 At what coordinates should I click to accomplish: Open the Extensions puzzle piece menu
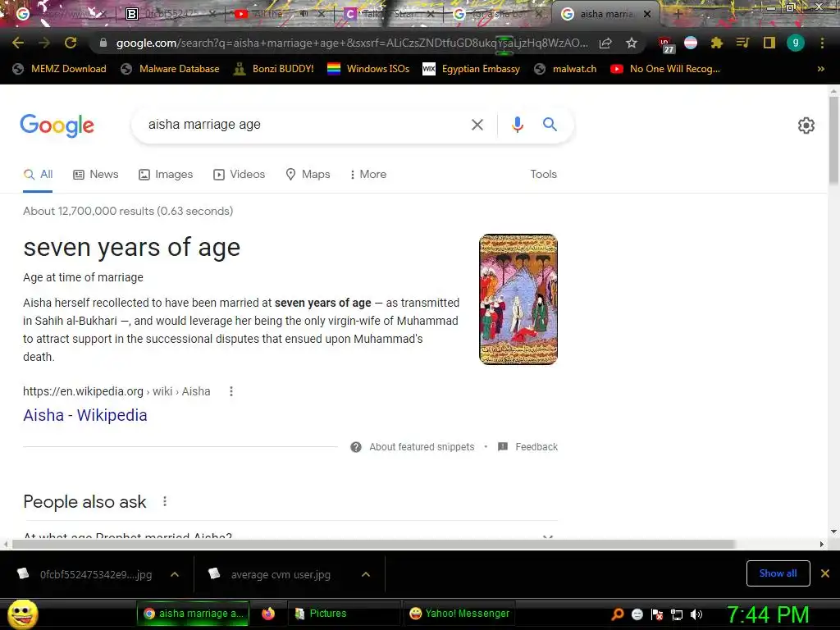pyautogui.click(x=716, y=43)
